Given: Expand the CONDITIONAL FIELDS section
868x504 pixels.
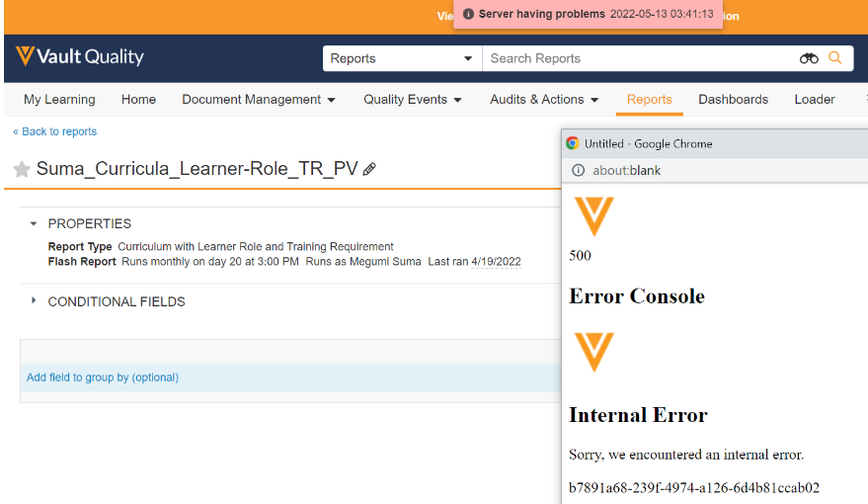Looking at the screenshot, I should [x=34, y=301].
